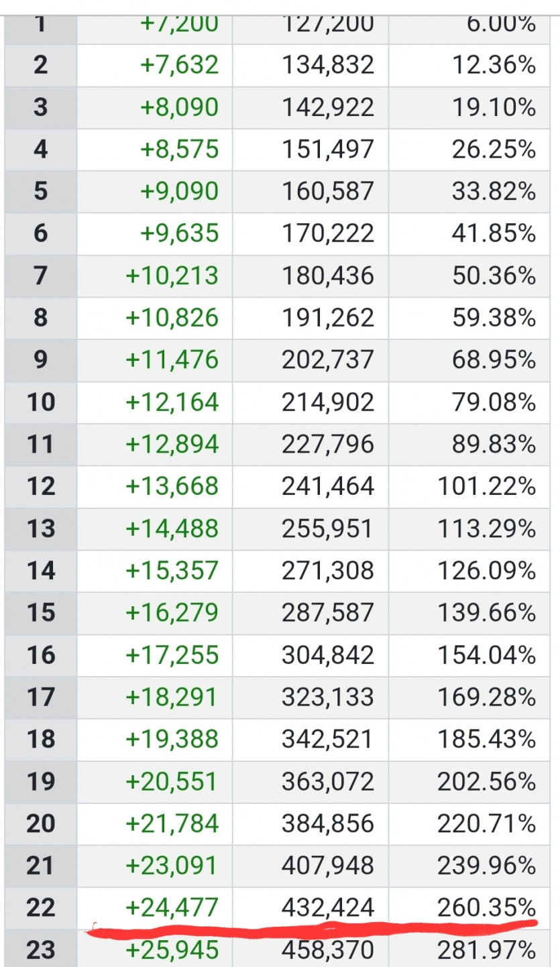Click the 59.38% percentage cell
The image size is (560, 967).
(469, 318)
